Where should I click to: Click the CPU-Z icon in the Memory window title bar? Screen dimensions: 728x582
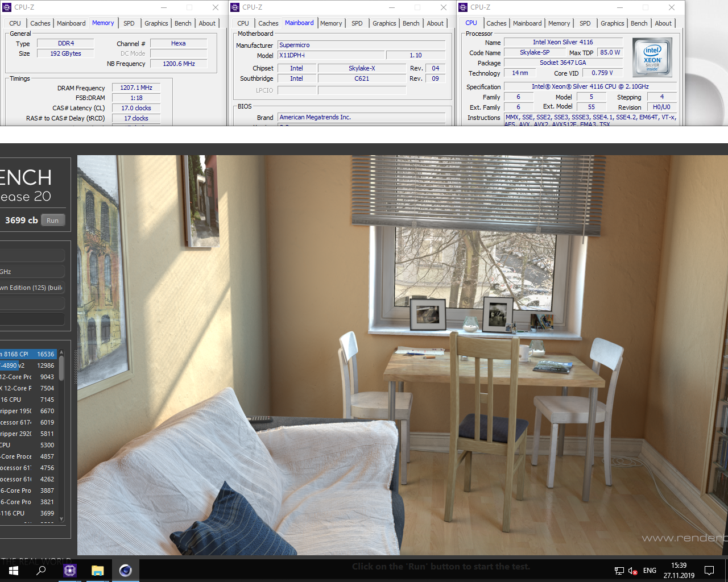(x=7, y=7)
